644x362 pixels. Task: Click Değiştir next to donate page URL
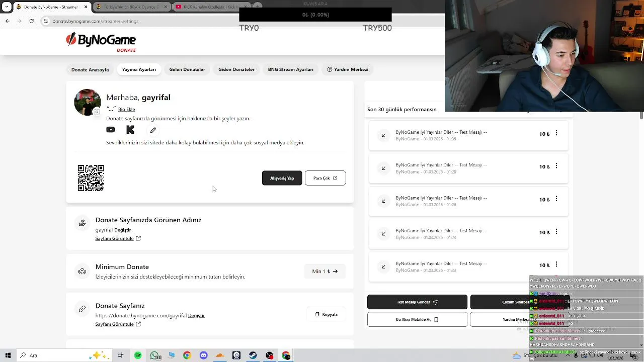coord(196,315)
